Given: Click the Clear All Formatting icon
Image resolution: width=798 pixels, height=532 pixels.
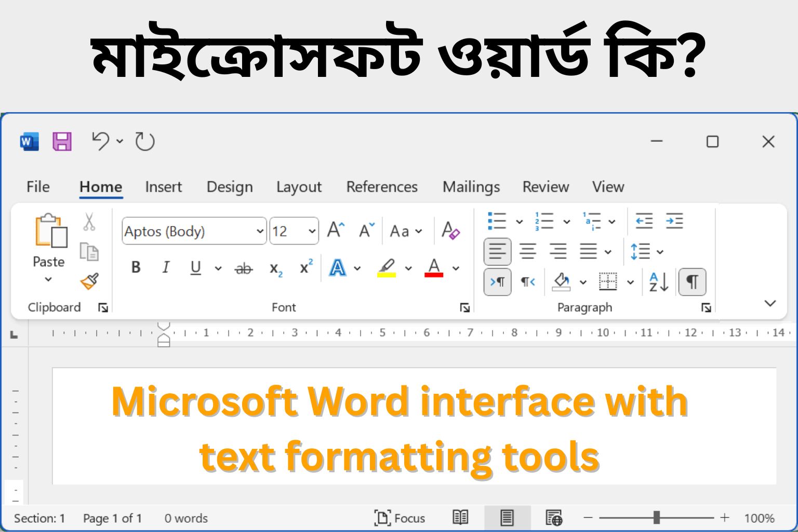Looking at the screenshot, I should click(450, 231).
